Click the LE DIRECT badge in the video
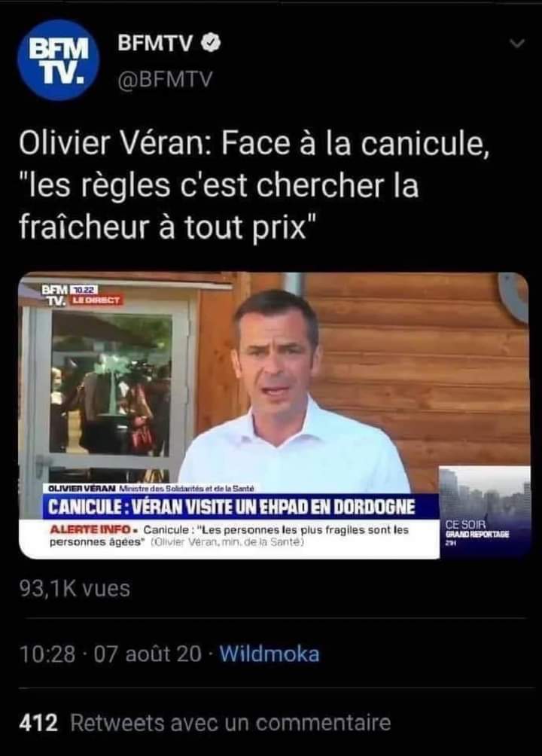542x756 pixels. [x=96, y=300]
